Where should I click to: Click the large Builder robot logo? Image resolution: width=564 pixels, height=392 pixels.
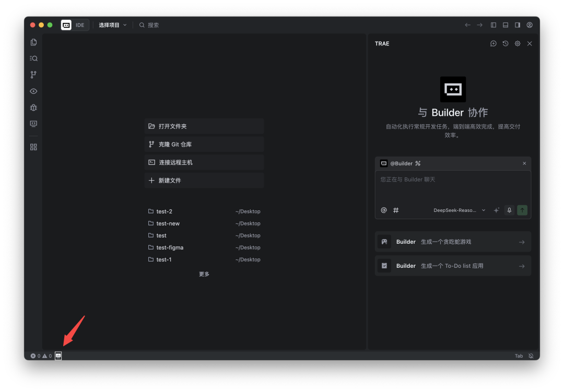click(x=453, y=89)
